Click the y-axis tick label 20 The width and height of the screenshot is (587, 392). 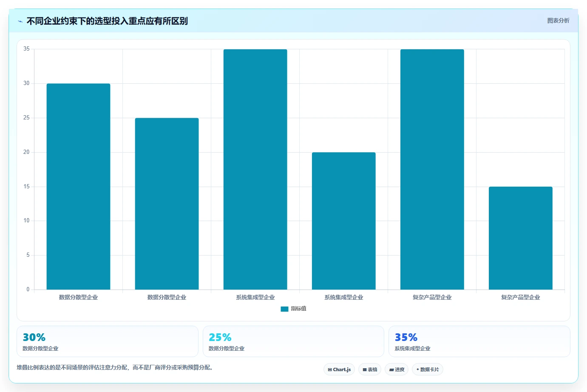pos(26,152)
